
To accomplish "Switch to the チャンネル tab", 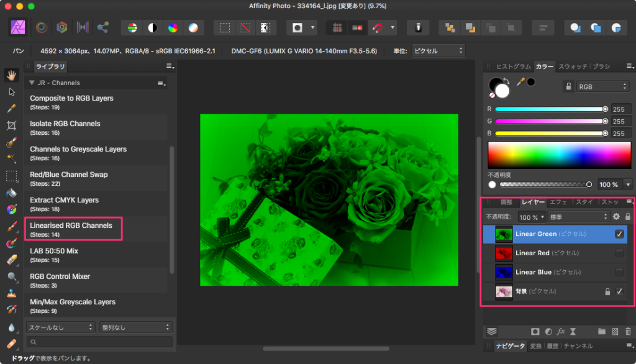I will click(x=578, y=346).
